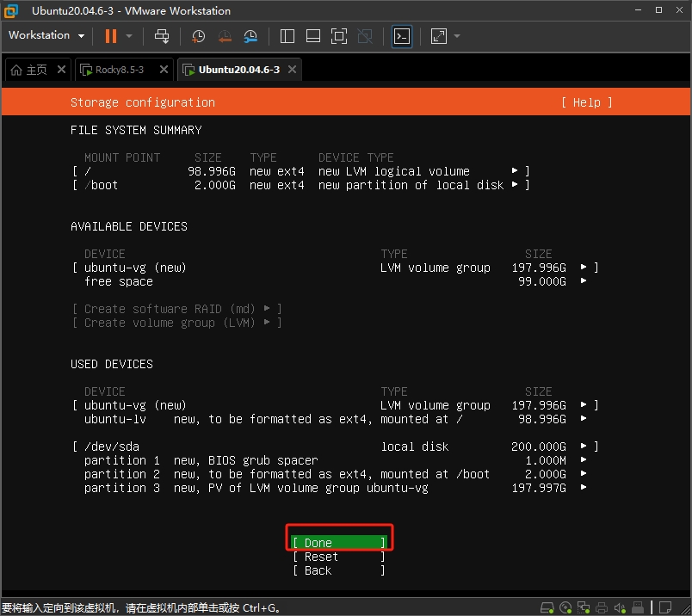The height and width of the screenshot is (616, 692).
Task: Click Create software RAID (md)
Action: [x=176, y=309]
